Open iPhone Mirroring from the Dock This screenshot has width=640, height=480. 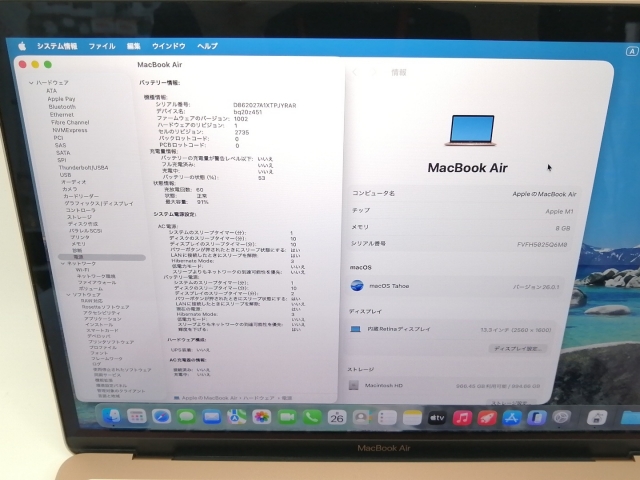(537, 418)
